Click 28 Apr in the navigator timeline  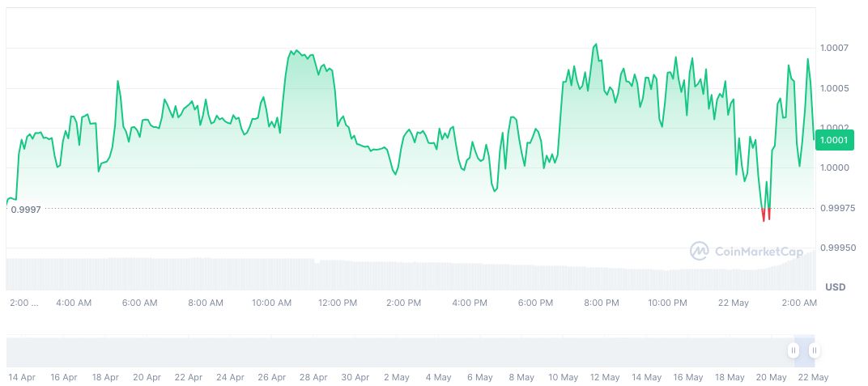[x=313, y=377]
